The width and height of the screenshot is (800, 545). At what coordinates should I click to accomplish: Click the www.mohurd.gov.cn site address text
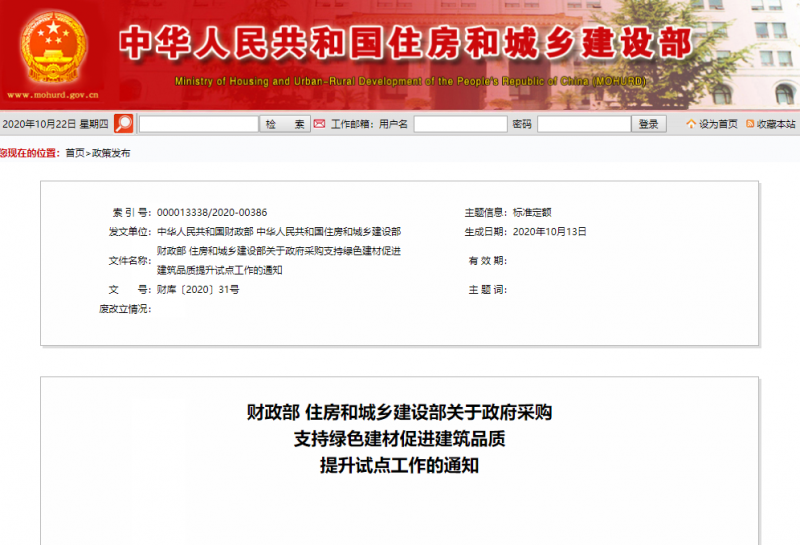point(53,95)
